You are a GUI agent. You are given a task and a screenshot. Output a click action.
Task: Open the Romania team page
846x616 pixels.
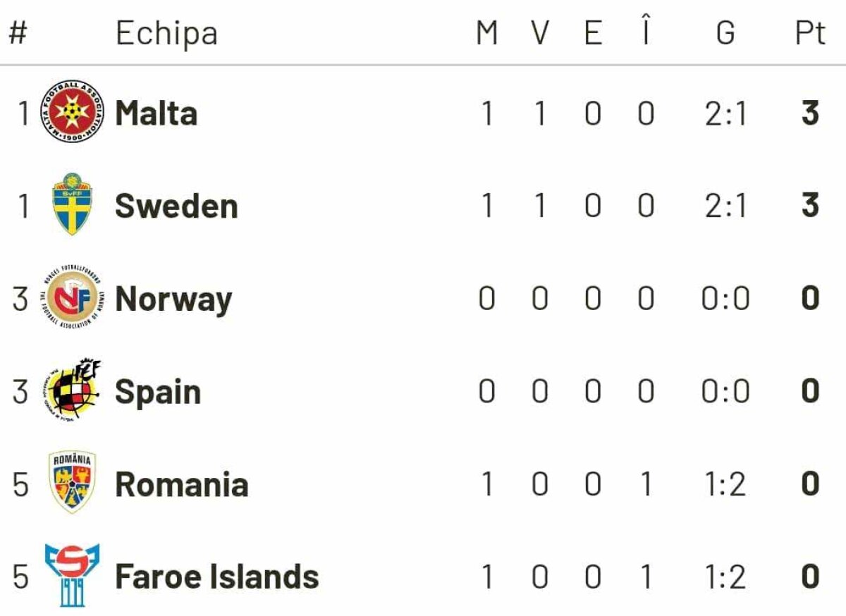coord(181,485)
